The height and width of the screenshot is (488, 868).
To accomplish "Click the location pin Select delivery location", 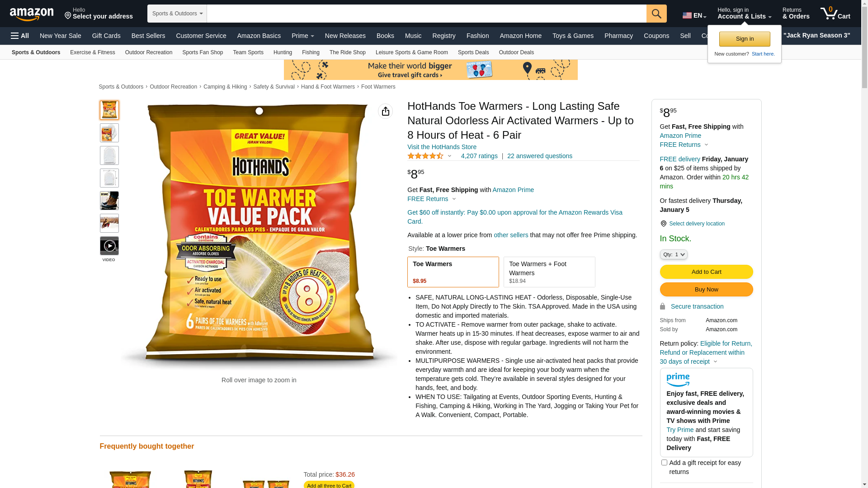I will 692,224.
